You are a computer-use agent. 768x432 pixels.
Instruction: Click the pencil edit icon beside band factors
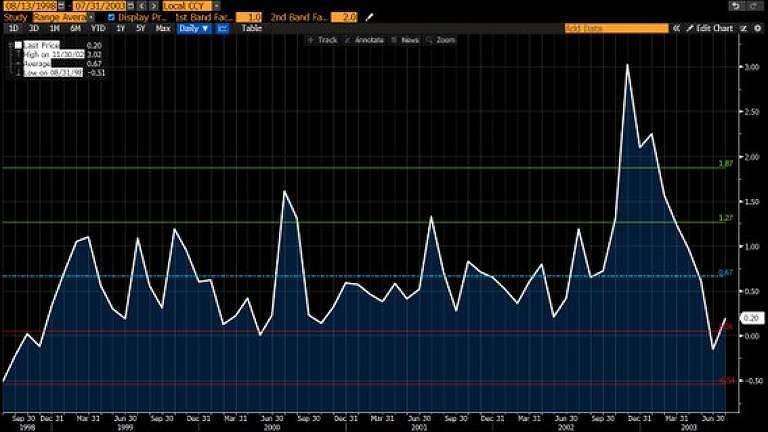click(x=370, y=17)
